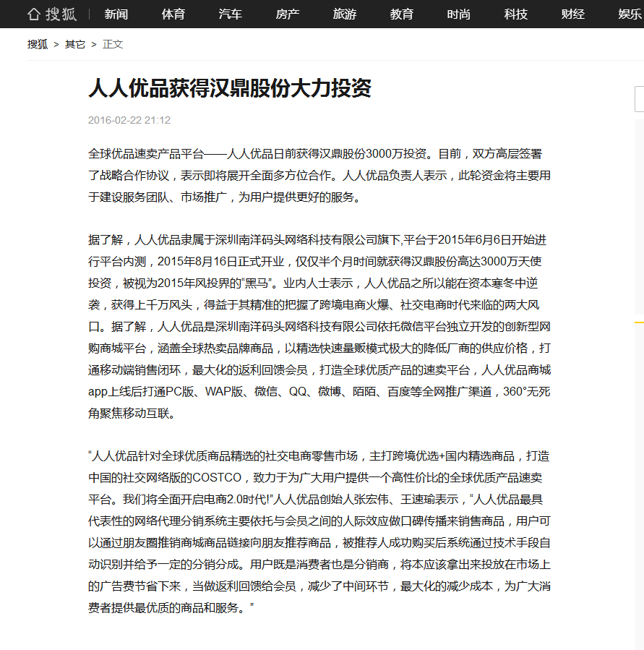Image resolution: width=644 pixels, height=650 pixels.
Task: Select the 财经 navigation item
Action: coord(572,14)
